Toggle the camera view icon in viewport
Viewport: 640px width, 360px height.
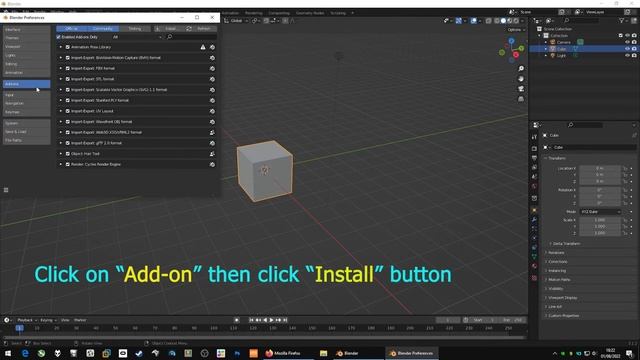click(x=521, y=89)
